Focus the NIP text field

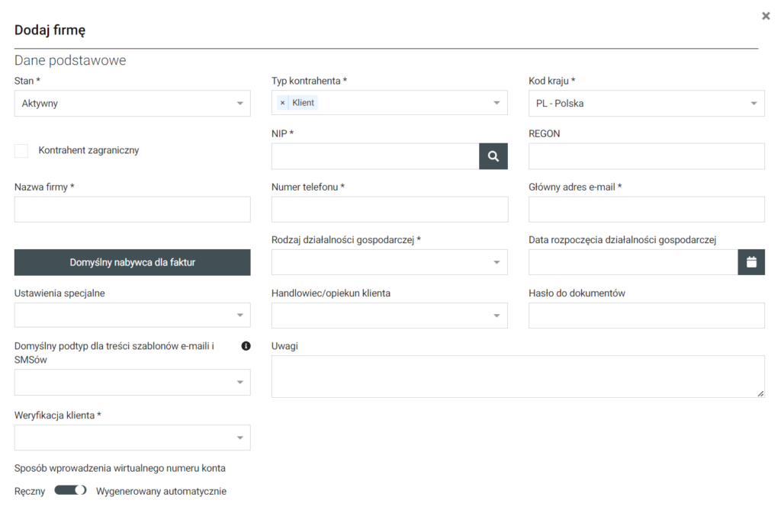pos(374,156)
